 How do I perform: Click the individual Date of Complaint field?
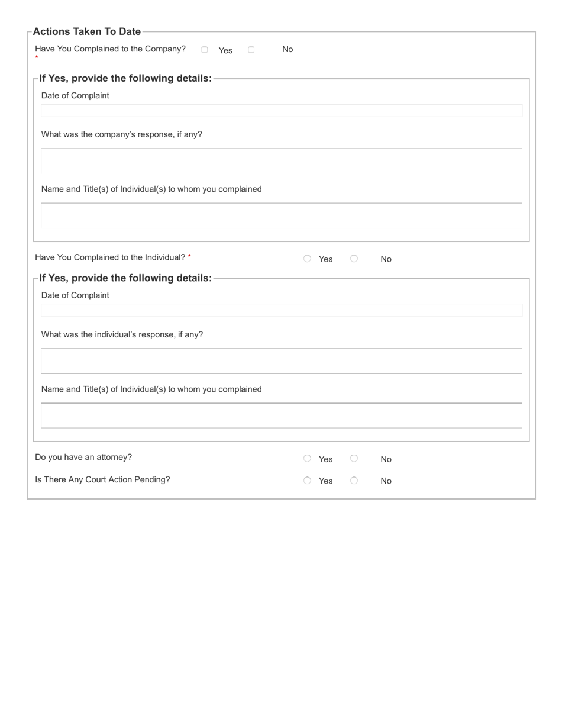(x=282, y=310)
